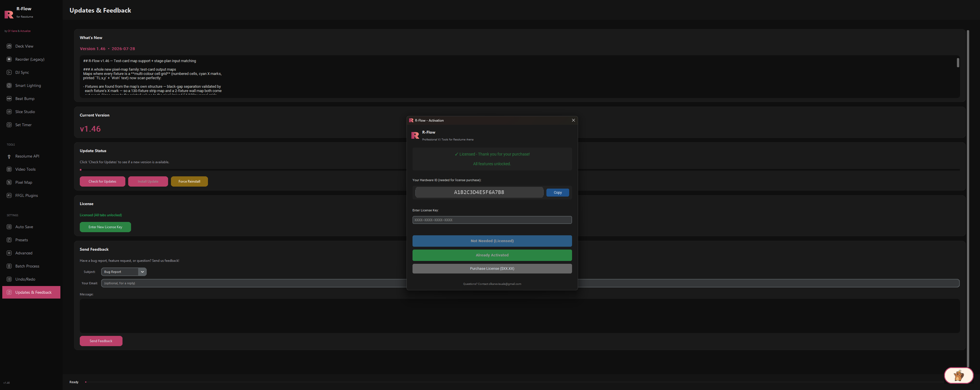Click the What's New notes scrollbar thumb
Viewport: 980px width, 390px height.
[x=958, y=63]
